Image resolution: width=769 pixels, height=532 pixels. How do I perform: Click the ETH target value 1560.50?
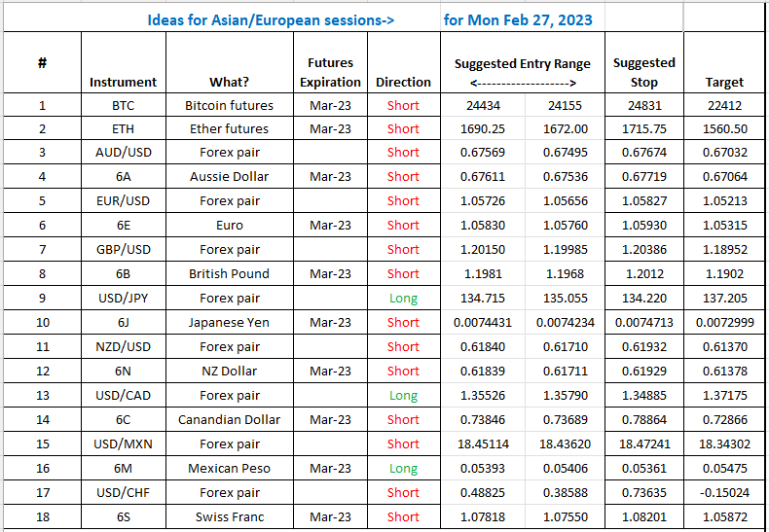[724, 128]
